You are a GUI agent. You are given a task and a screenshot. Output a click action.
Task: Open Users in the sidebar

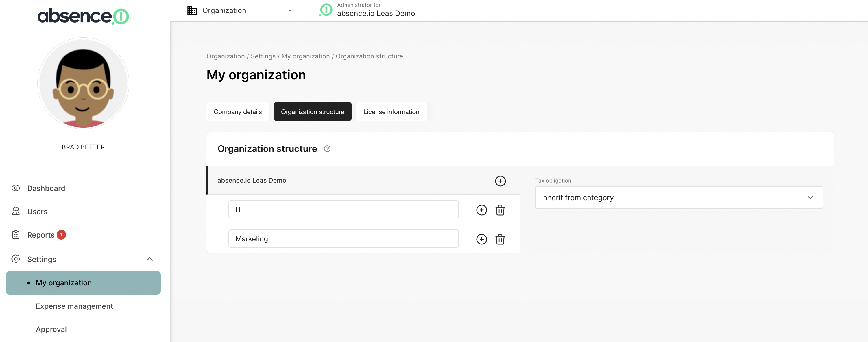point(37,212)
